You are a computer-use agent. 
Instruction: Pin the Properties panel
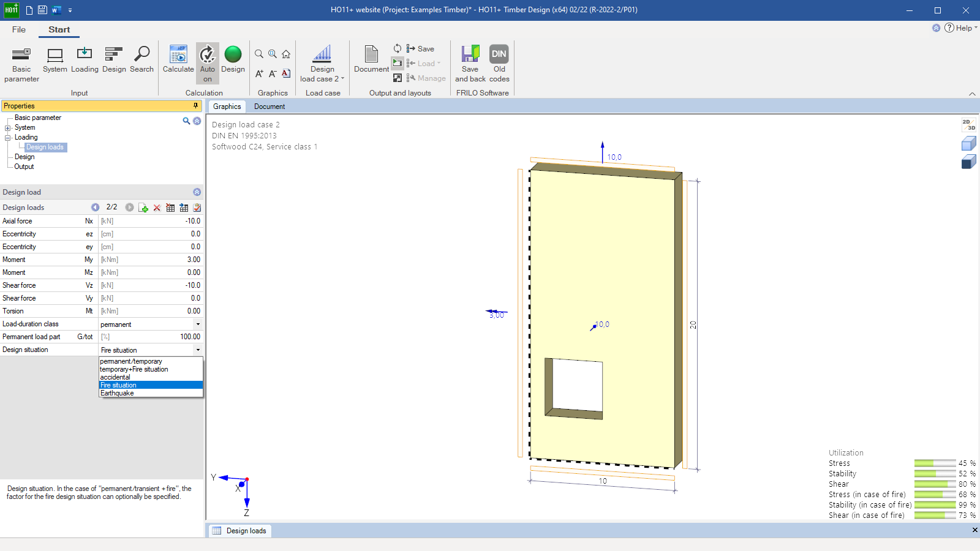tap(196, 106)
